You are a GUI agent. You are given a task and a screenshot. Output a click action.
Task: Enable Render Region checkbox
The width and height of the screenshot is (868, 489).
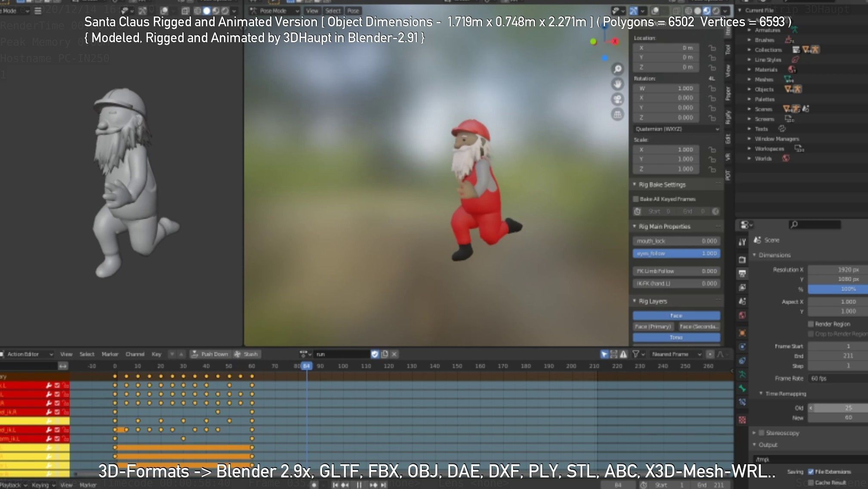[811, 324]
